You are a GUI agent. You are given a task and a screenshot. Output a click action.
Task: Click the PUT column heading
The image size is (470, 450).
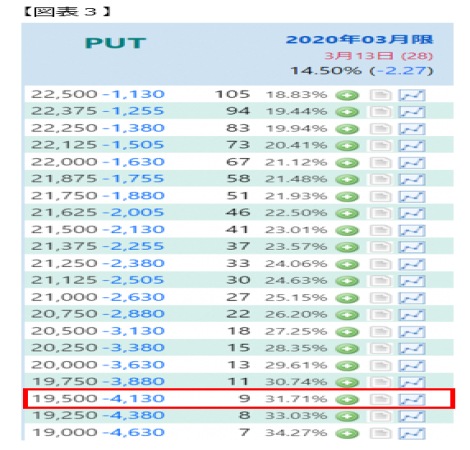115,43
